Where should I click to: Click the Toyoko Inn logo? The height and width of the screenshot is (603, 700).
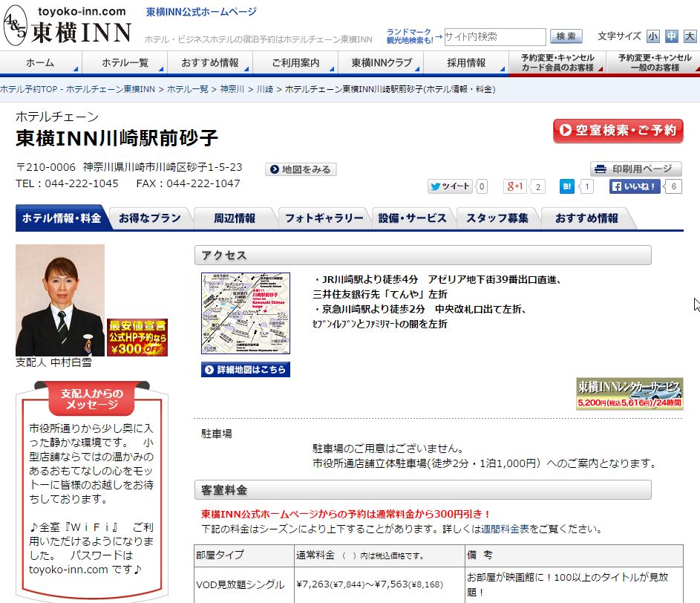(x=68, y=25)
